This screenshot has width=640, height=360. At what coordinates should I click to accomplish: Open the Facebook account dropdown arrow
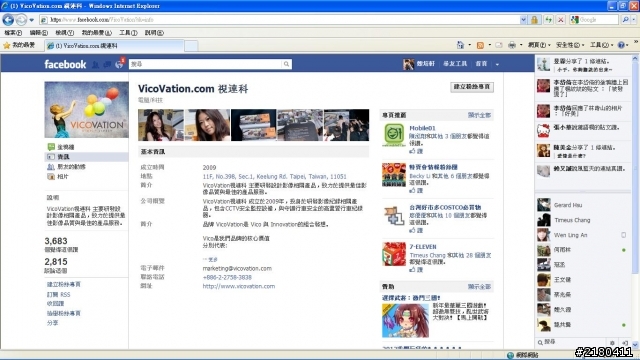click(497, 64)
